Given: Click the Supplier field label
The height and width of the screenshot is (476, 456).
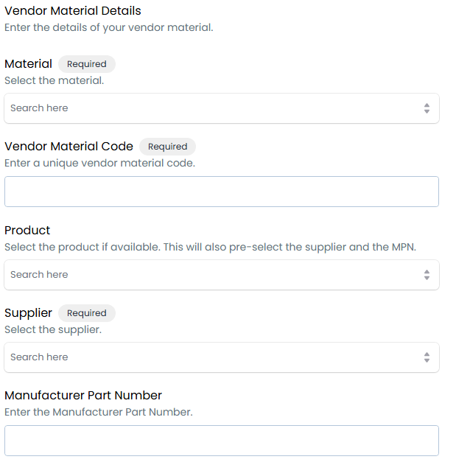Looking at the screenshot, I should [28, 313].
